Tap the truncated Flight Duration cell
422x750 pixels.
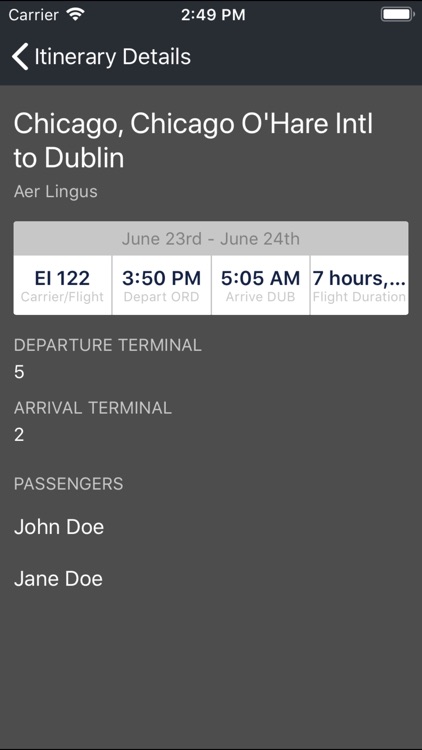click(x=359, y=285)
